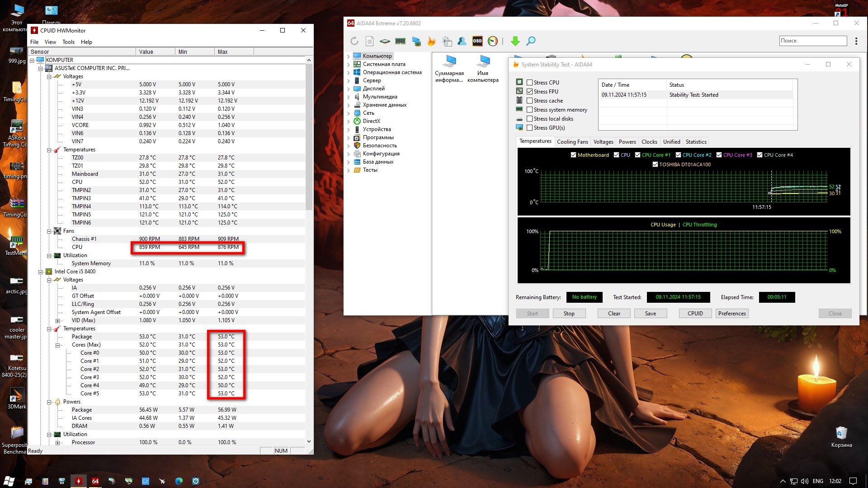Click the magnifier search icon in toolbar

pyautogui.click(x=531, y=41)
